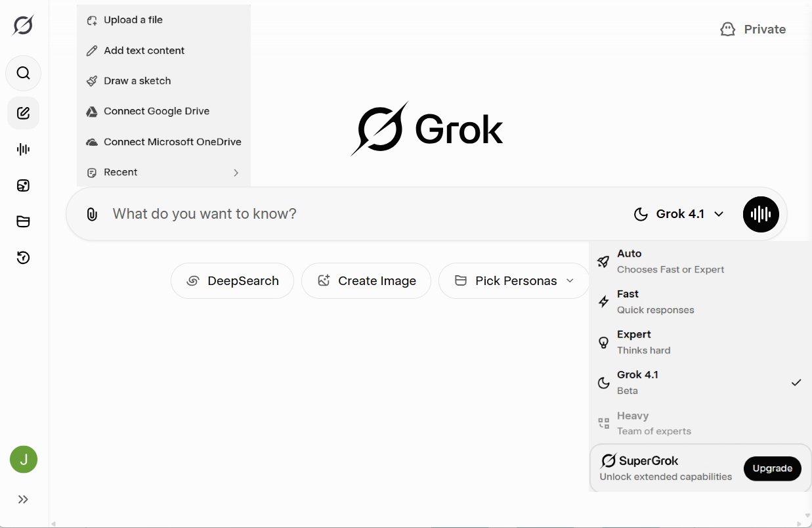Viewport: 812px width, 528px height.
Task: Select the Expert model mode
Action: tap(700, 342)
